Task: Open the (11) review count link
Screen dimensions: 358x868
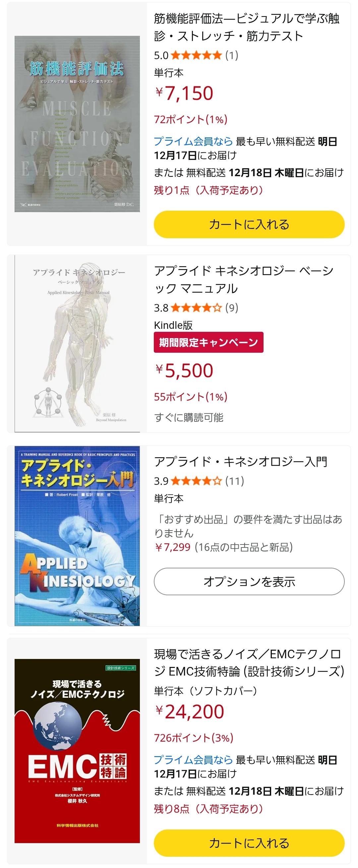Action: (235, 481)
